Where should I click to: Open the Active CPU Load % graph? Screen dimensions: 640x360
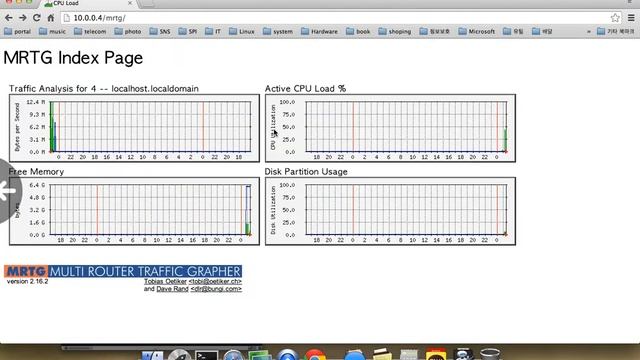(x=390, y=128)
